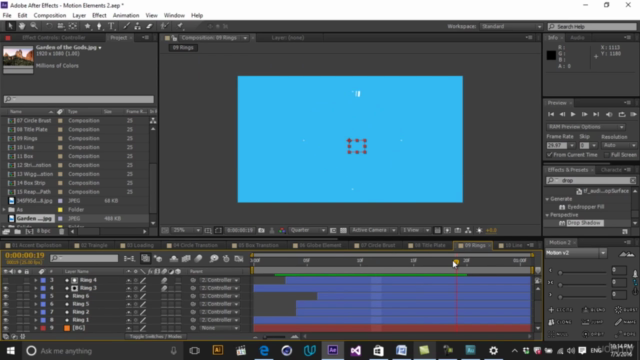The width and height of the screenshot is (640, 360).
Task: Open Parent dropdown for Ring 3
Action: [x=219, y=288]
